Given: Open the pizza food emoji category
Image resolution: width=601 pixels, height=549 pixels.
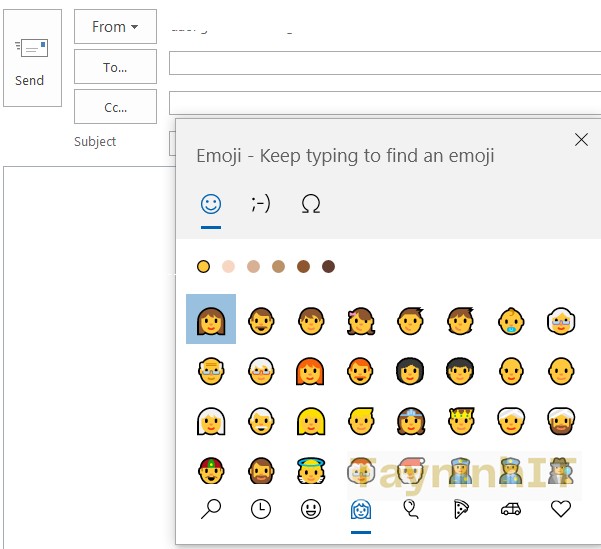Looking at the screenshot, I should pos(461,509).
